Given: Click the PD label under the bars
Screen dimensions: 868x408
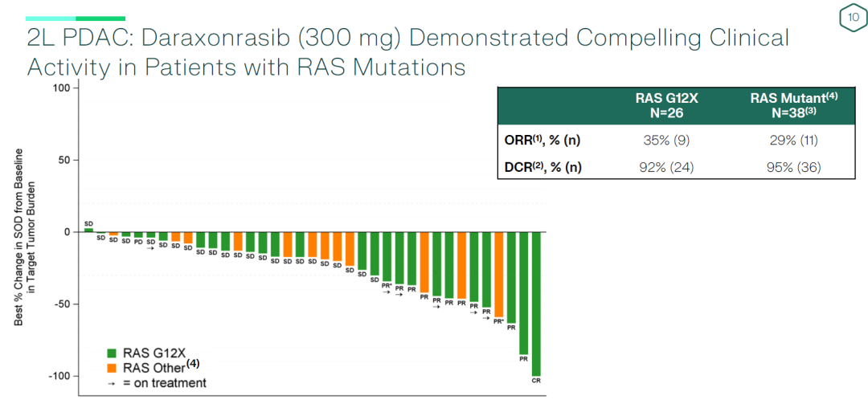Looking at the screenshot, I should (138, 241).
